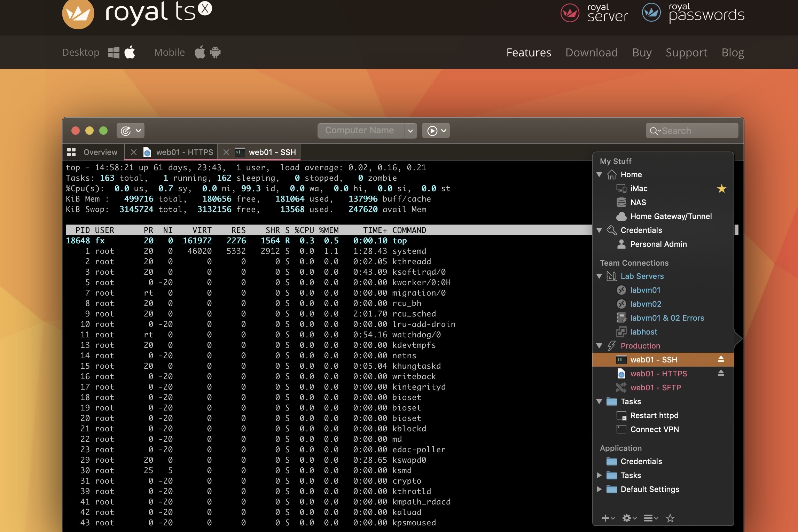Click the Android mobile platform icon
Image resolution: width=798 pixels, height=532 pixels.
click(215, 53)
